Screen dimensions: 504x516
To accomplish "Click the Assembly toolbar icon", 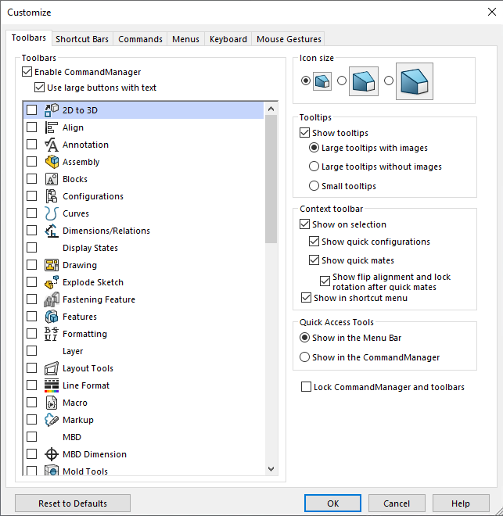I will pos(52,162).
